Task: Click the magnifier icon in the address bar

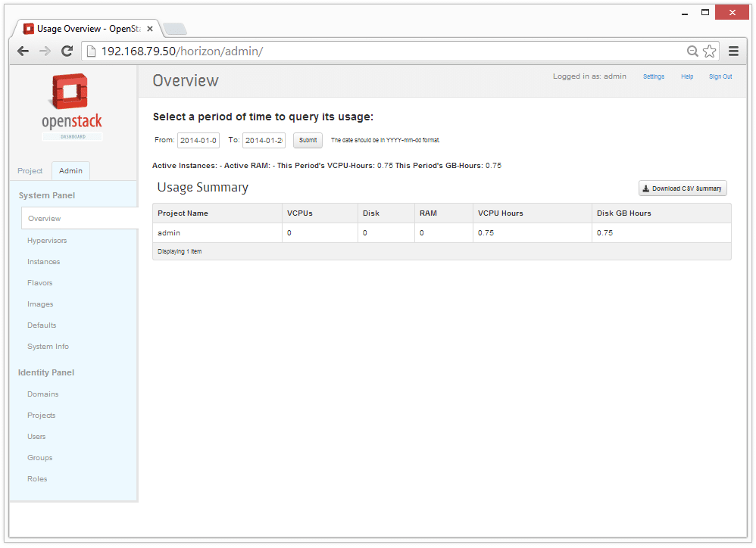Action: (692, 51)
